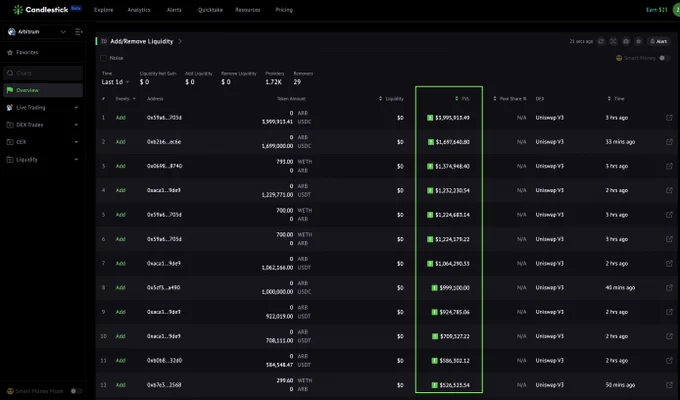Open external link for row 0xb0b8...32d0

tap(669, 361)
